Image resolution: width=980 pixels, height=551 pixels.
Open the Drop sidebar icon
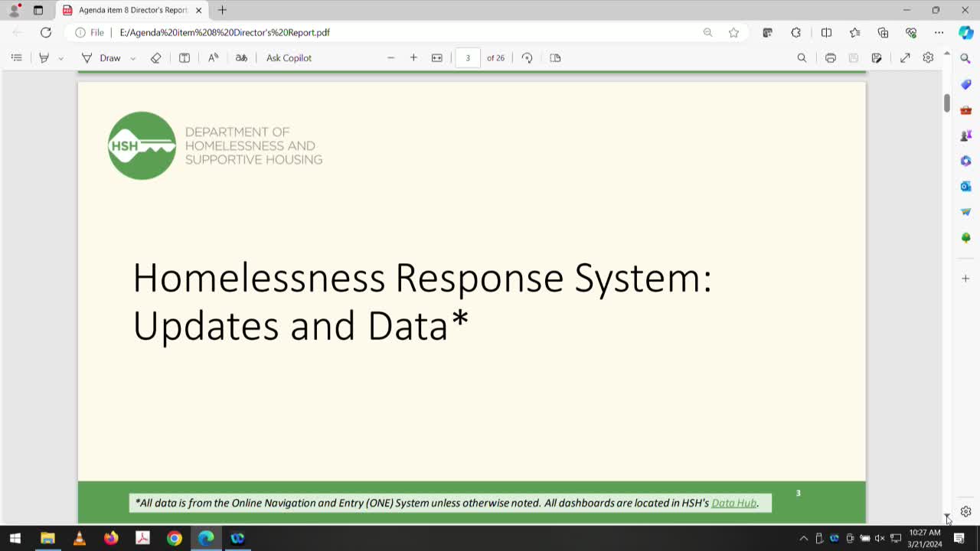point(965,212)
